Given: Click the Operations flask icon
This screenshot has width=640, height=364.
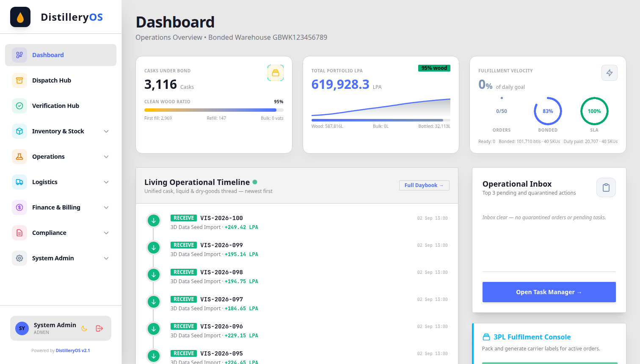Looking at the screenshot, I should [x=19, y=157].
